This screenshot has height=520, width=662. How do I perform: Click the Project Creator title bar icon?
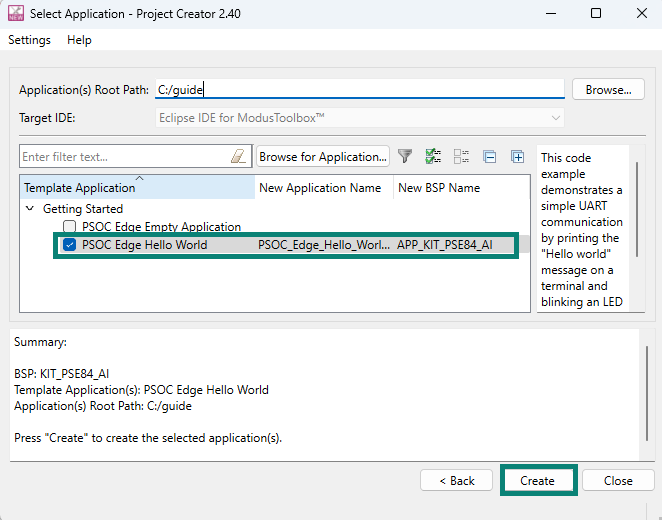(16, 14)
